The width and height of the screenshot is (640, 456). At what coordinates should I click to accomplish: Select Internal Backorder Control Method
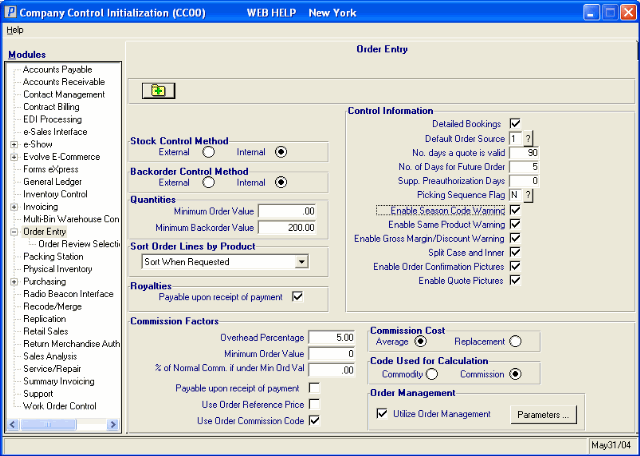point(281,182)
